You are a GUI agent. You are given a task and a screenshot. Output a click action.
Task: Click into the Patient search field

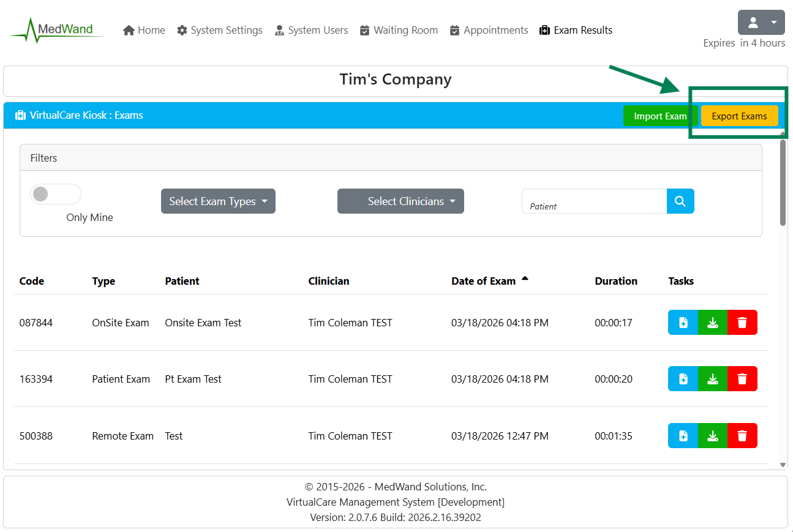594,201
